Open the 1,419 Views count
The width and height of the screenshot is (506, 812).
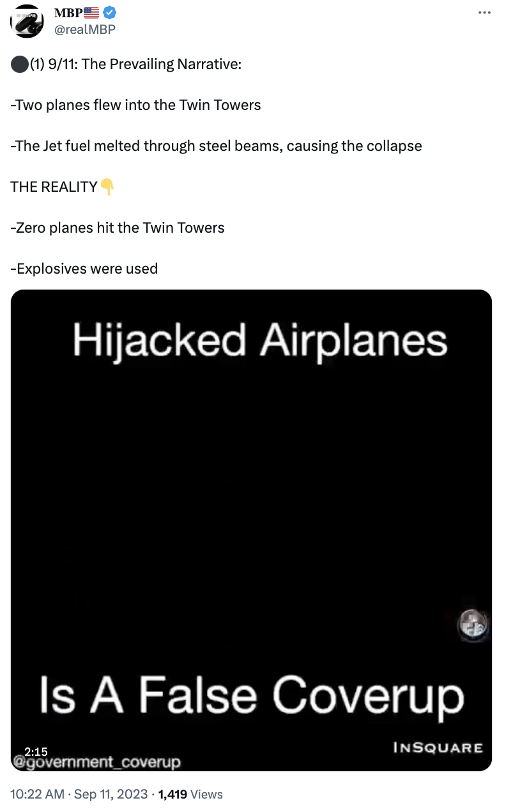[190, 794]
